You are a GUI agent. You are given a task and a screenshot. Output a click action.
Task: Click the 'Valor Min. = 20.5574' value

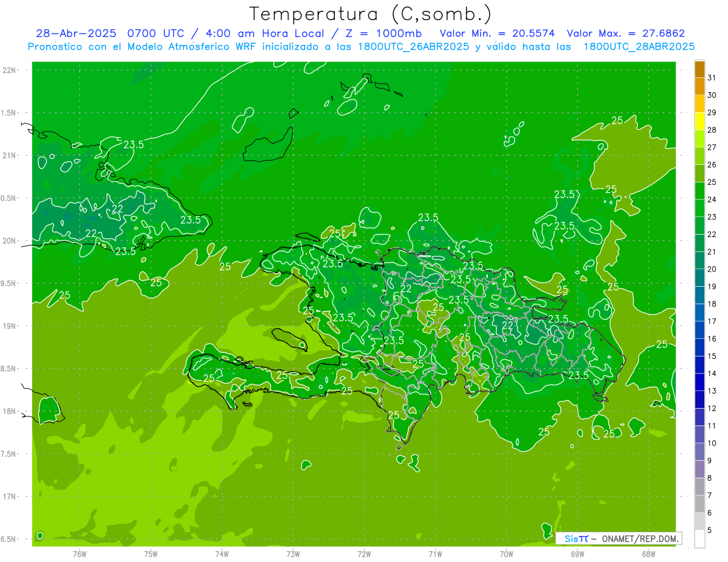pyautogui.click(x=497, y=33)
